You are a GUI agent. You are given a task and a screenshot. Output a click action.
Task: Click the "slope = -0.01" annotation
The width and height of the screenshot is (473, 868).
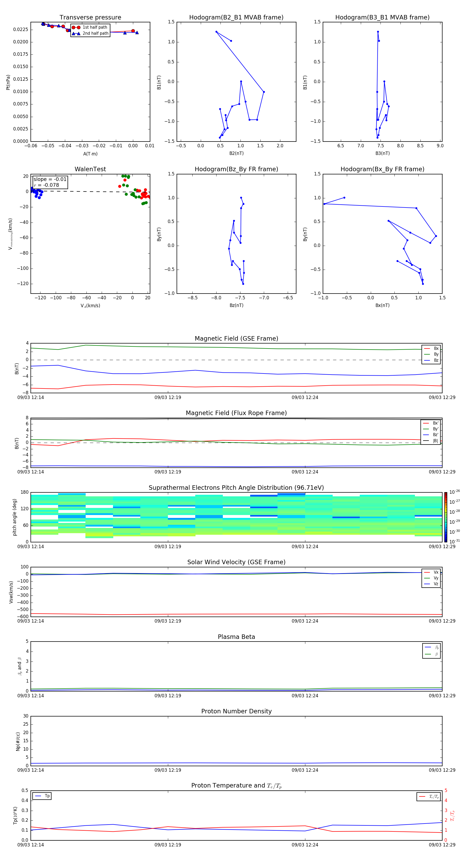click(x=50, y=179)
